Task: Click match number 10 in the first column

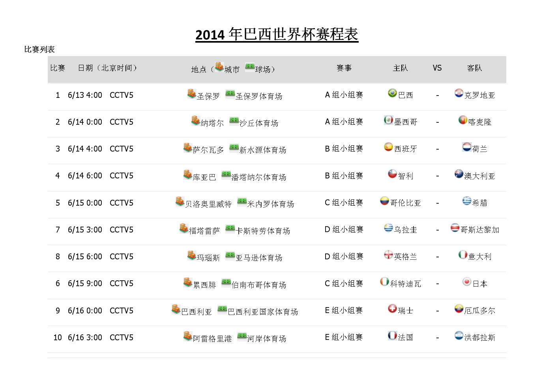Action: [58, 338]
